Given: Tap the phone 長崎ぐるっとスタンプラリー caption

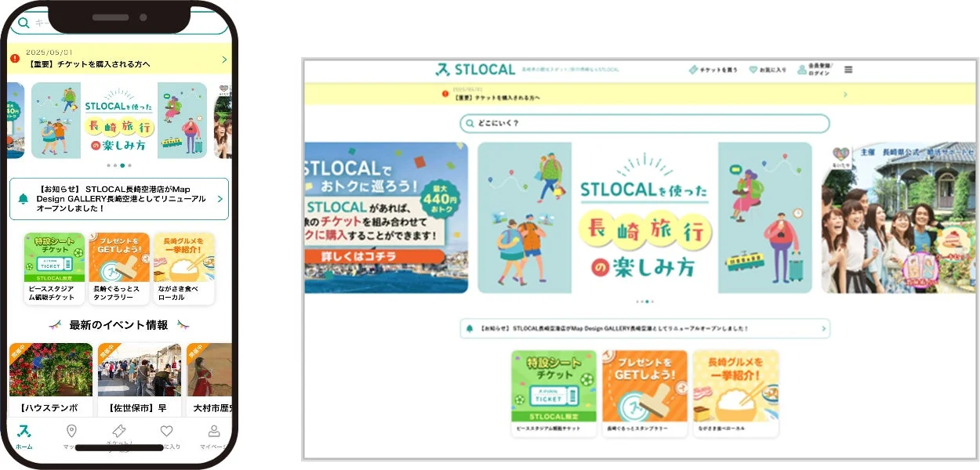Looking at the screenshot, I should (x=117, y=293).
